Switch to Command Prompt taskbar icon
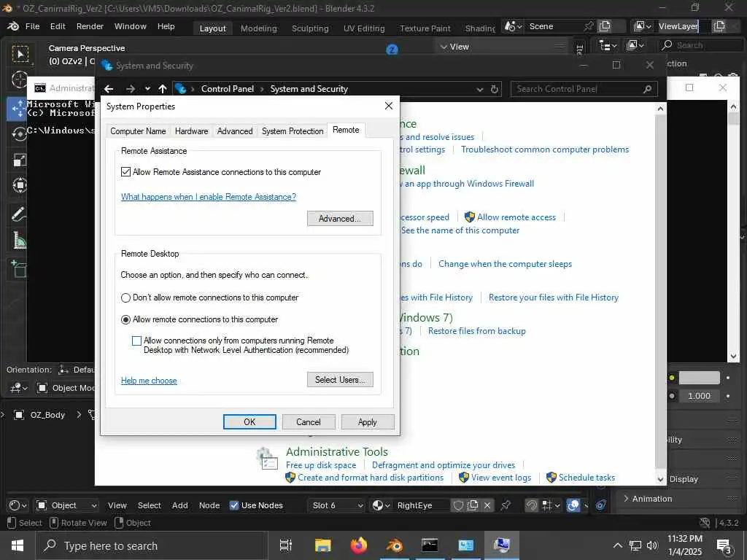 [430, 545]
